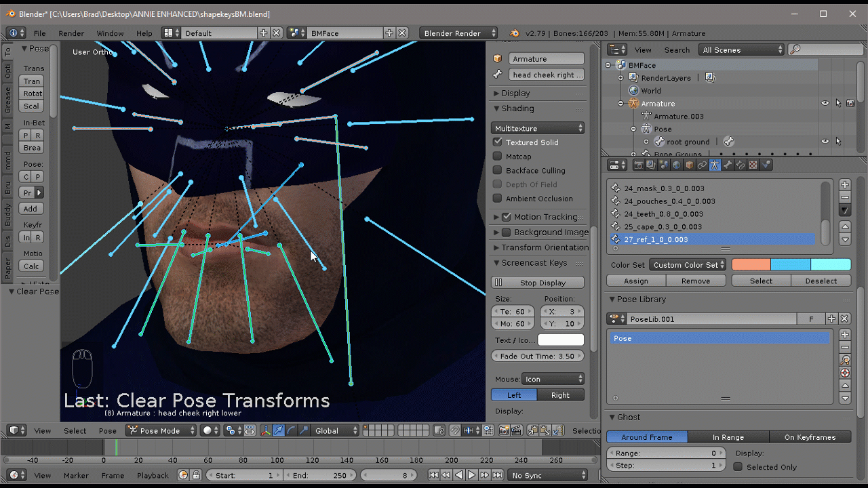Open the Bone properties tab icon
Image resolution: width=868 pixels, height=488 pixels.
point(728,165)
